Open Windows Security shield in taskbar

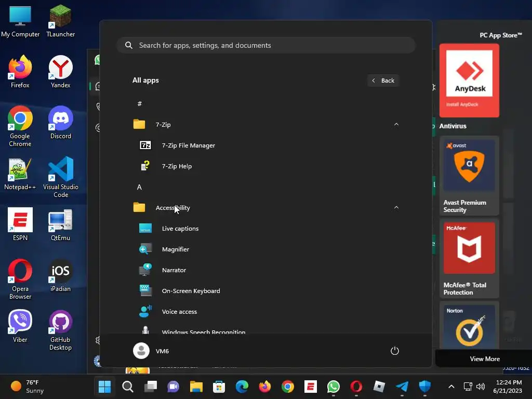pos(425,387)
